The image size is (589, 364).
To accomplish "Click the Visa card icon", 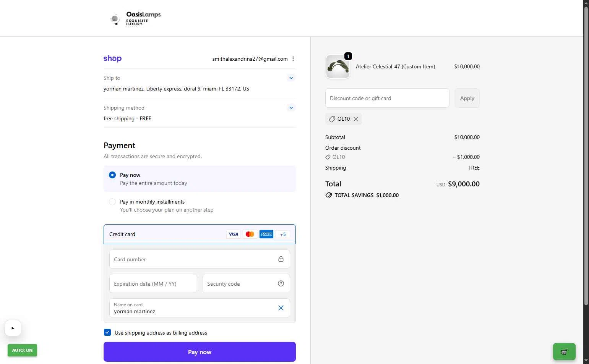I will pos(234,234).
